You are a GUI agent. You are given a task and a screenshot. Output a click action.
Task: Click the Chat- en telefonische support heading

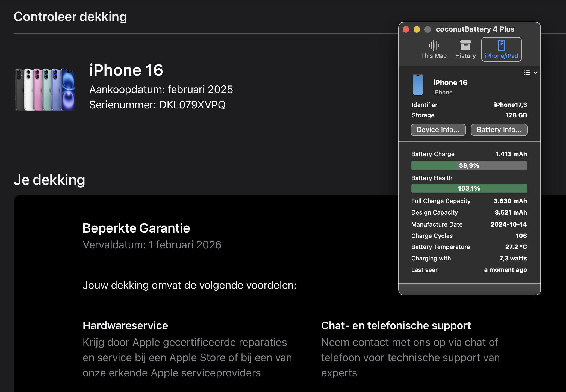click(x=396, y=326)
